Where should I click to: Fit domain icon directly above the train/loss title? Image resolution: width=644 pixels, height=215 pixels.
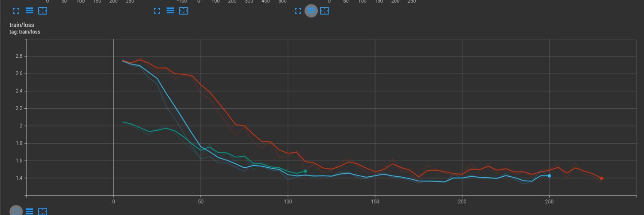[x=43, y=11]
